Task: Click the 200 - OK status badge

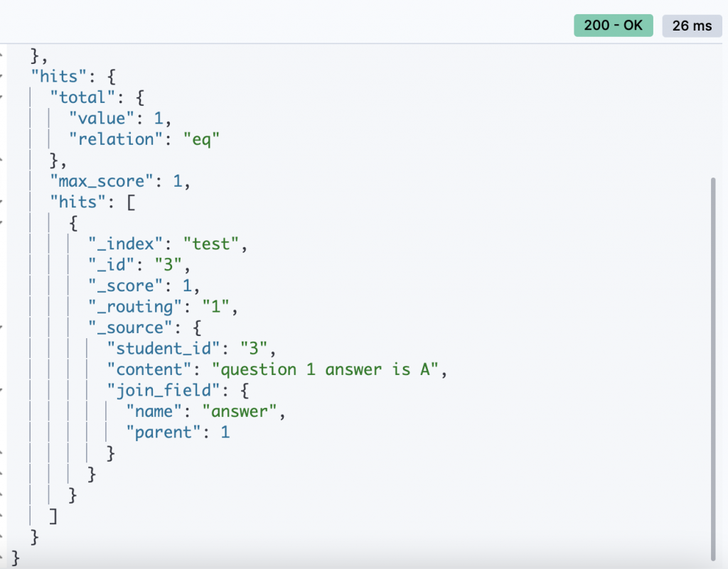Action: pyautogui.click(x=614, y=26)
